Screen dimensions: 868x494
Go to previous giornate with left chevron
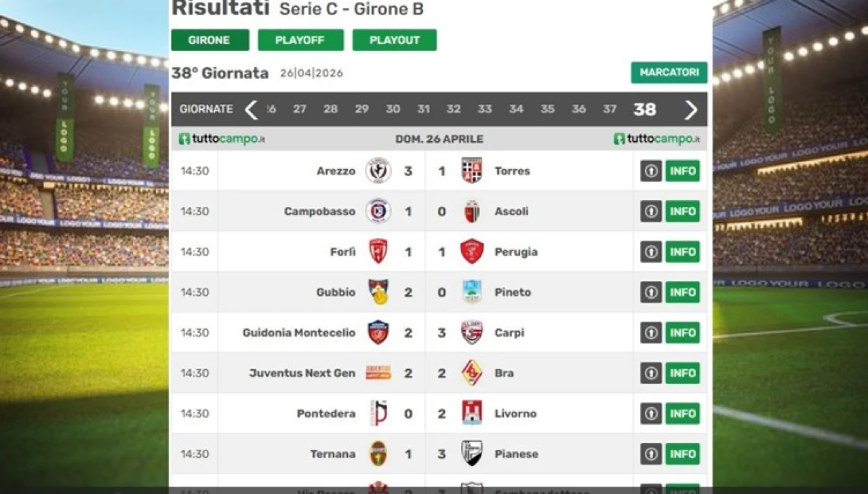click(251, 109)
